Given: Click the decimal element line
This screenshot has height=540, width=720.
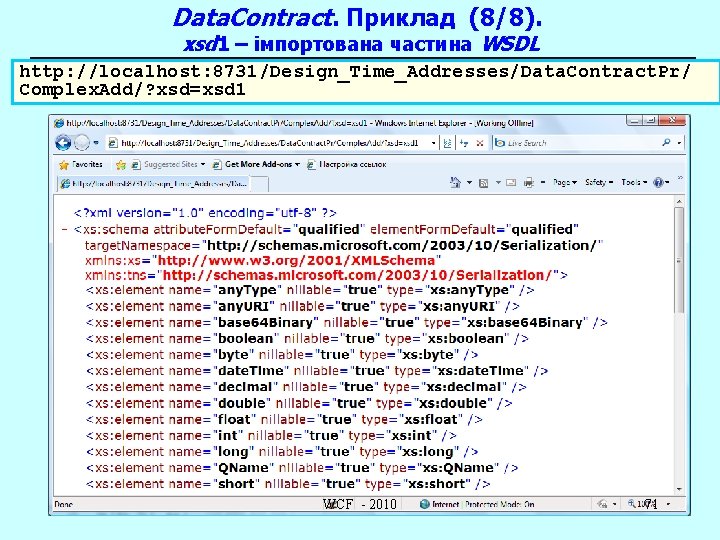Looking at the screenshot, I should pyautogui.click(x=306, y=387).
